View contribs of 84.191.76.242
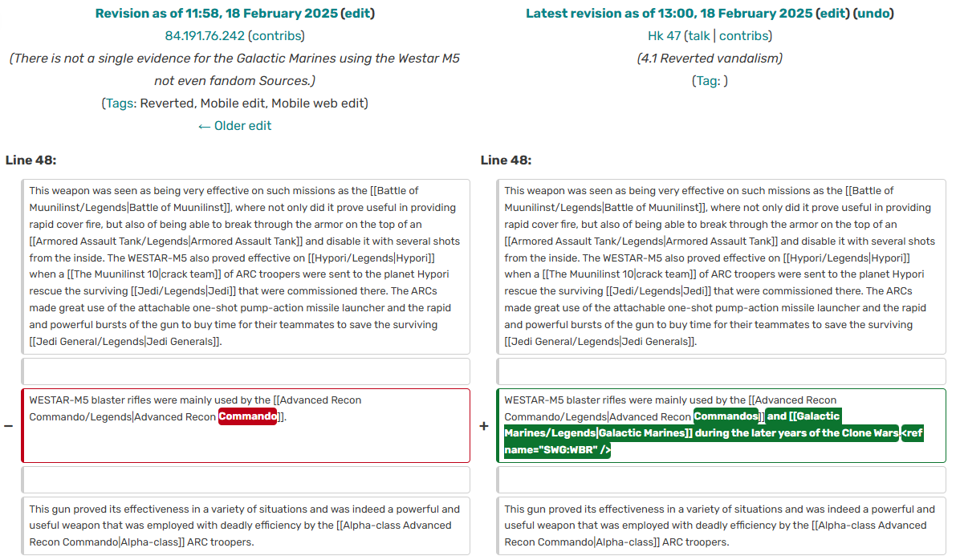960x560 pixels. [x=277, y=36]
